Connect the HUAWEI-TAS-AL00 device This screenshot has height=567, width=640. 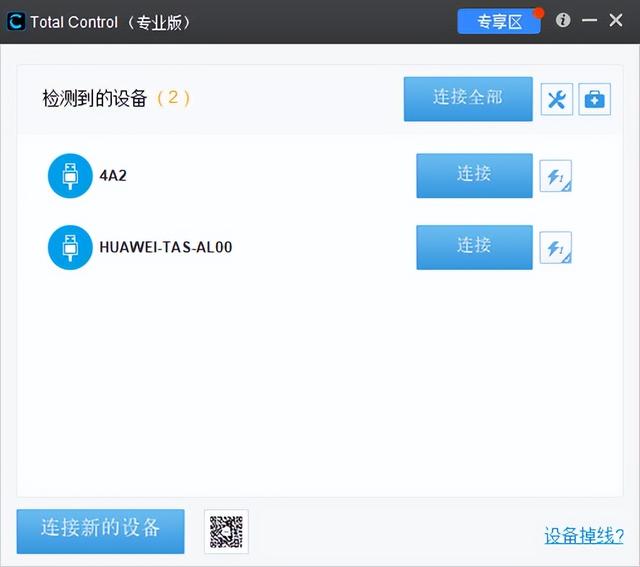pyautogui.click(x=474, y=247)
